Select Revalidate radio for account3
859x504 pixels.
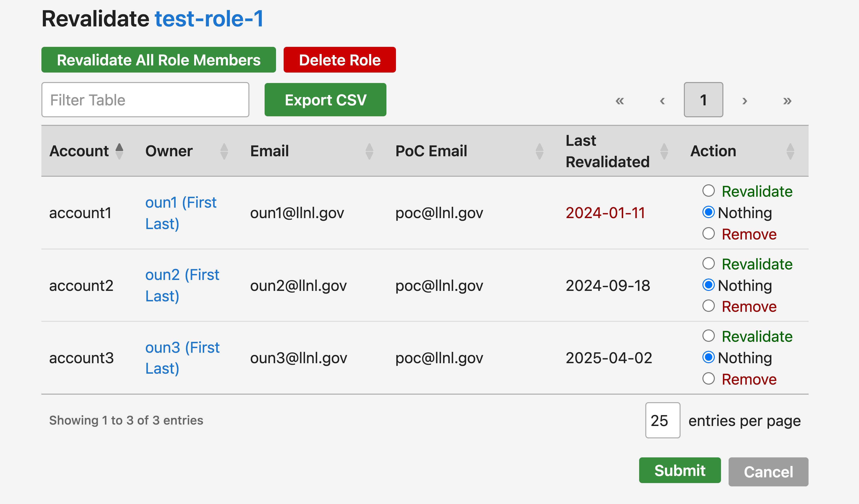coord(708,336)
